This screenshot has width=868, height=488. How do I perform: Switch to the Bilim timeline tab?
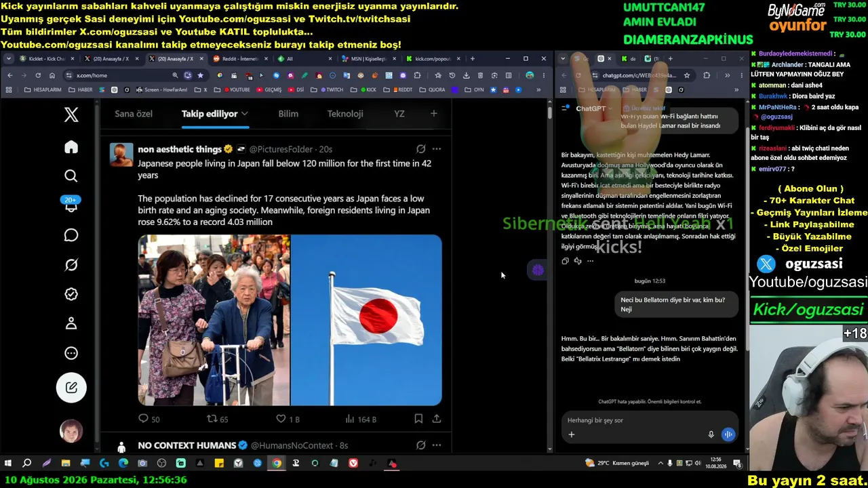pyautogui.click(x=288, y=114)
